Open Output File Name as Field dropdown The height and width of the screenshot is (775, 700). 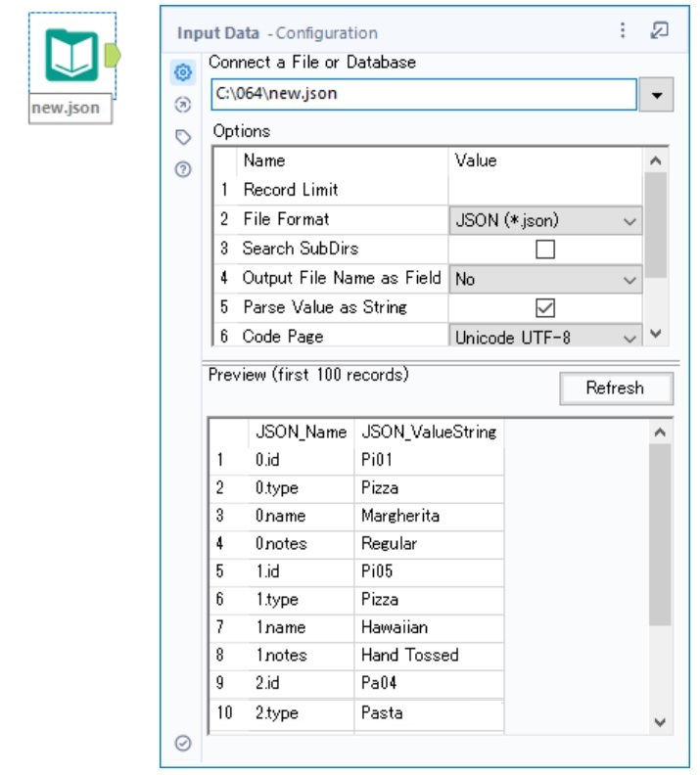pyautogui.click(x=545, y=279)
